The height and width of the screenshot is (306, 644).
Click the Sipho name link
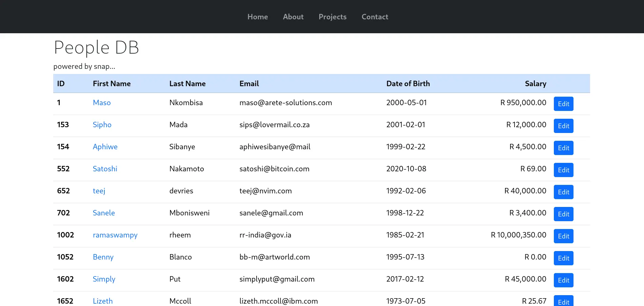tap(102, 125)
